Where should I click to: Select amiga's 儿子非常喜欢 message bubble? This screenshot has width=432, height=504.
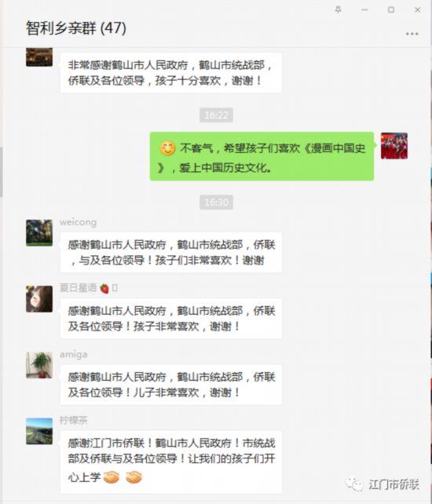(x=171, y=385)
